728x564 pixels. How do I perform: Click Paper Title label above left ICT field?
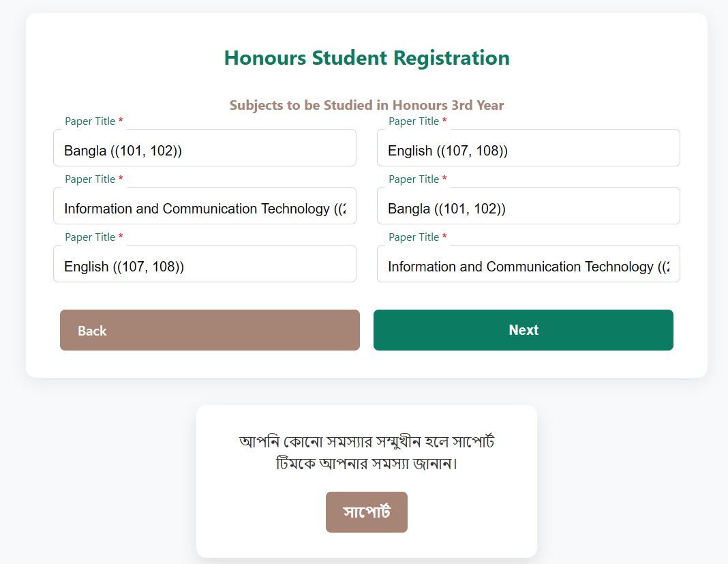pyautogui.click(x=90, y=179)
